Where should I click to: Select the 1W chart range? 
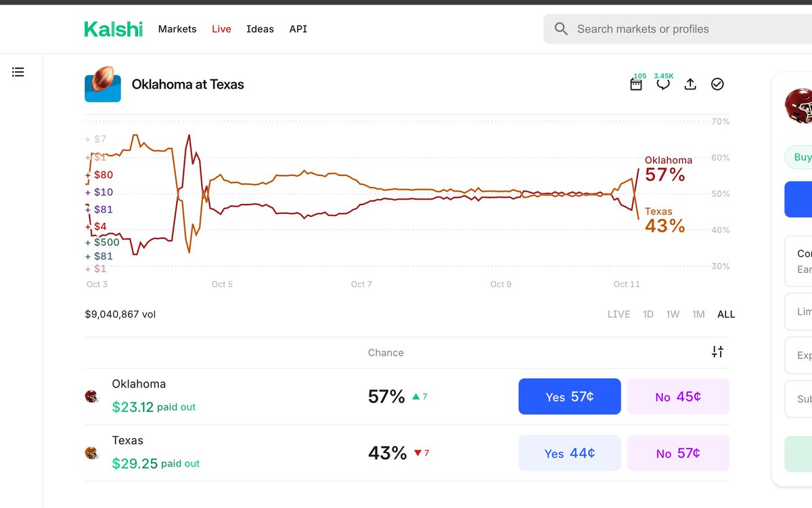tap(673, 314)
